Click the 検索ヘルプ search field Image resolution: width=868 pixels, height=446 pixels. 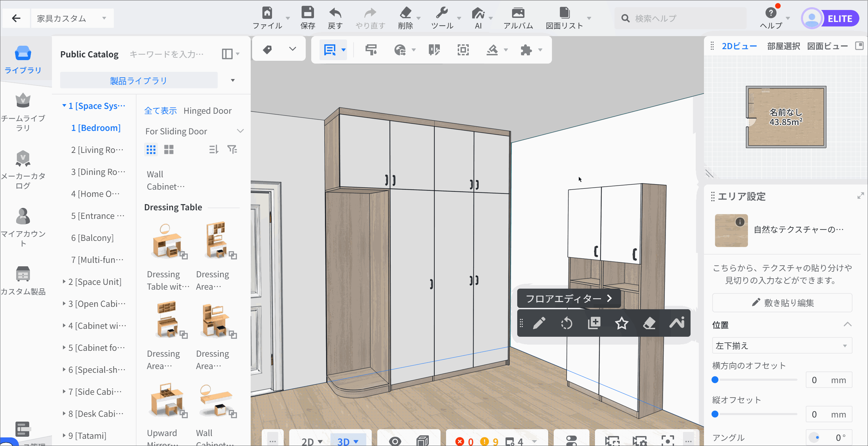click(680, 18)
